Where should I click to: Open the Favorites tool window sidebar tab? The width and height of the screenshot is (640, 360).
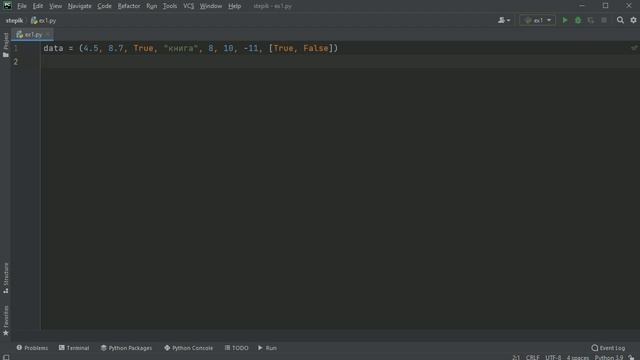coord(6,320)
